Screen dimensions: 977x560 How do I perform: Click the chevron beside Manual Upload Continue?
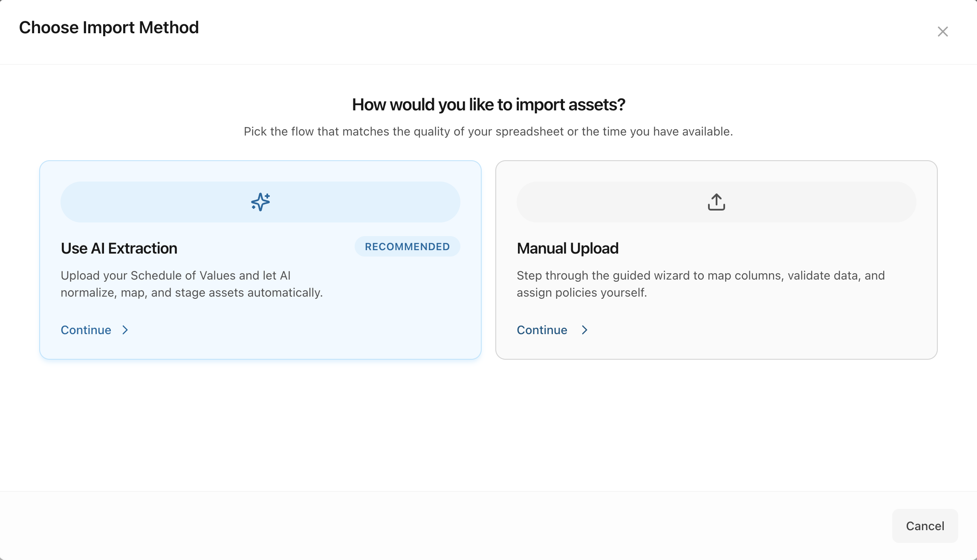584,330
